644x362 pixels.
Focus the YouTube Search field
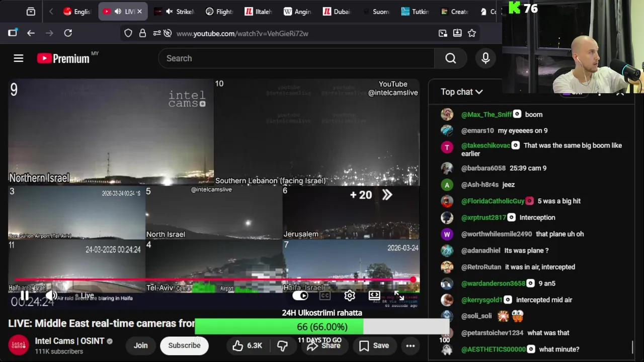click(296, 58)
